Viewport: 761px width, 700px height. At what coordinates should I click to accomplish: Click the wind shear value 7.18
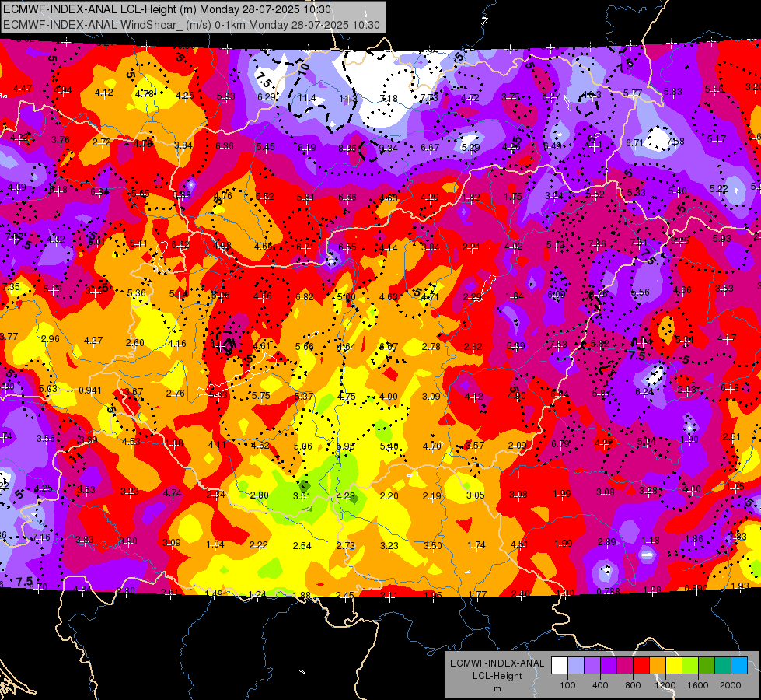click(x=388, y=99)
